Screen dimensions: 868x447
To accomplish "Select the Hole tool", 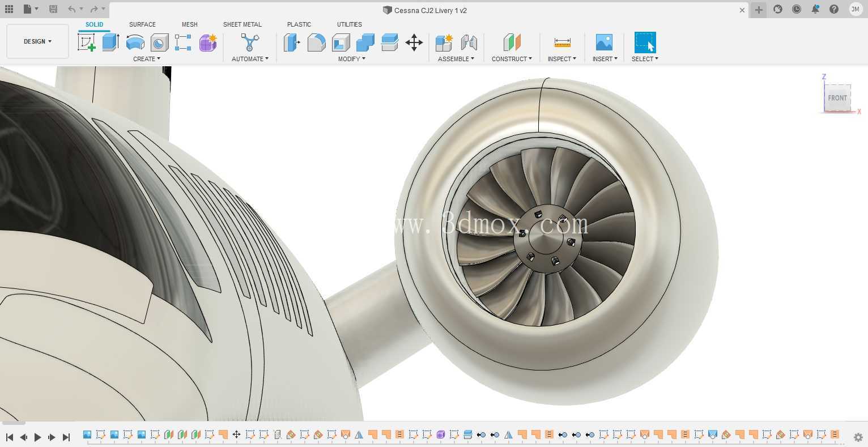I will click(159, 42).
